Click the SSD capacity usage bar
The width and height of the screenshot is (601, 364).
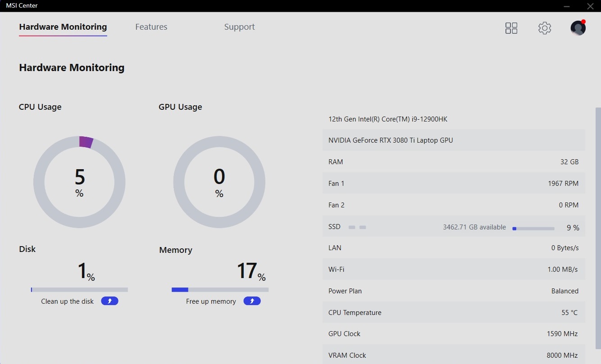coord(533,229)
